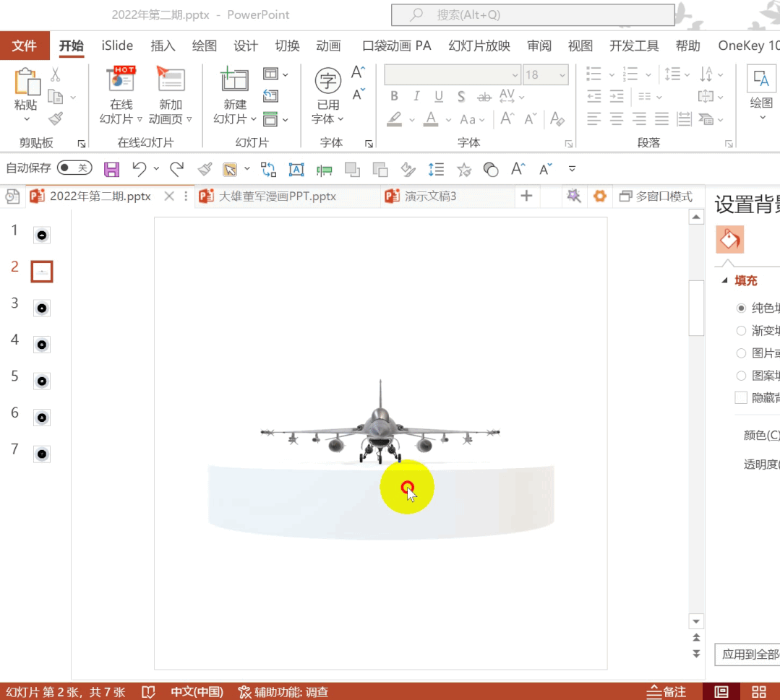780x700 pixels.
Task: Open the Customize Quick Access Toolbar dropdown
Action: tap(572, 169)
